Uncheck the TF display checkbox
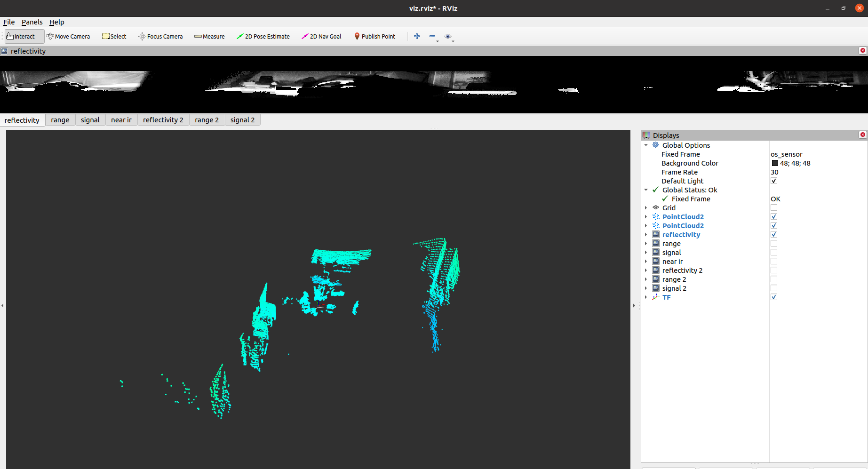Screen dimensions: 868x469 (x=774, y=297)
